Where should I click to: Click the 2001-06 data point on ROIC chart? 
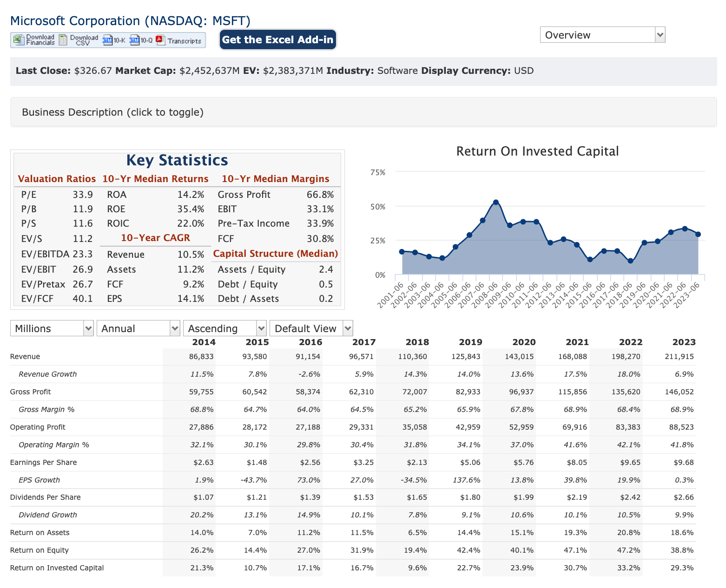[x=402, y=252]
